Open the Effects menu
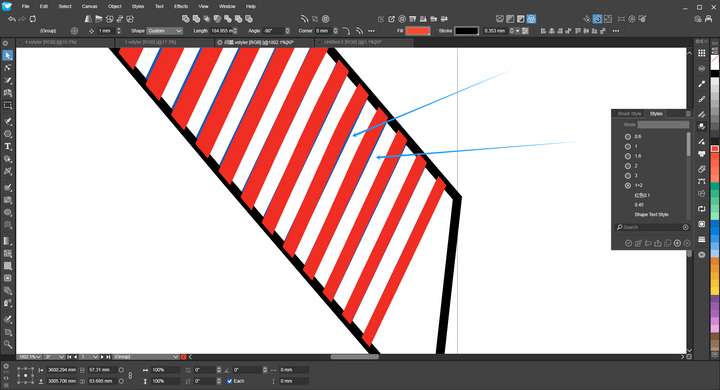The image size is (720, 390). 181,6
